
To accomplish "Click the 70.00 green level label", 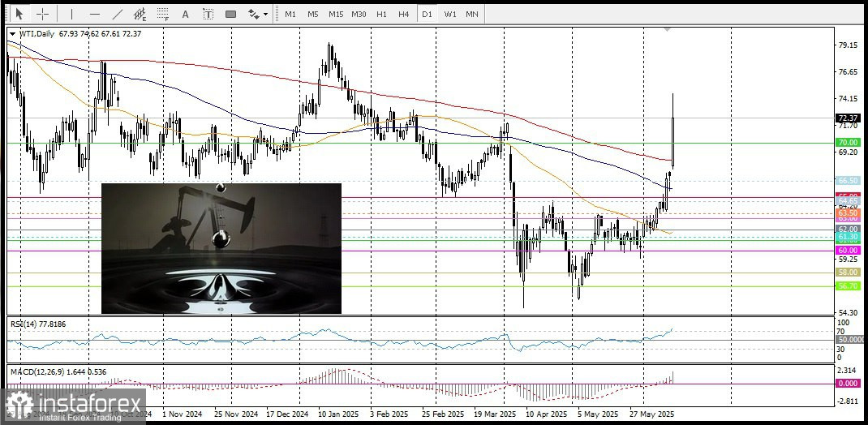I will tap(848, 142).
